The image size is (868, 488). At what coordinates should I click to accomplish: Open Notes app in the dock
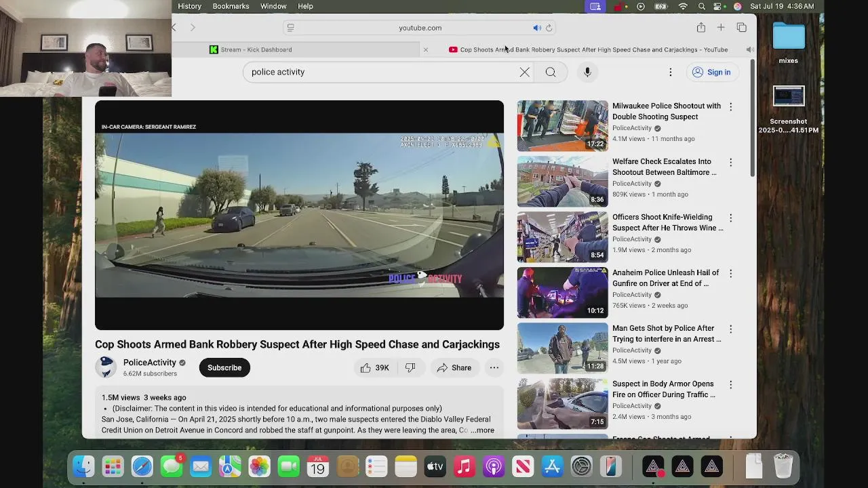point(406,466)
